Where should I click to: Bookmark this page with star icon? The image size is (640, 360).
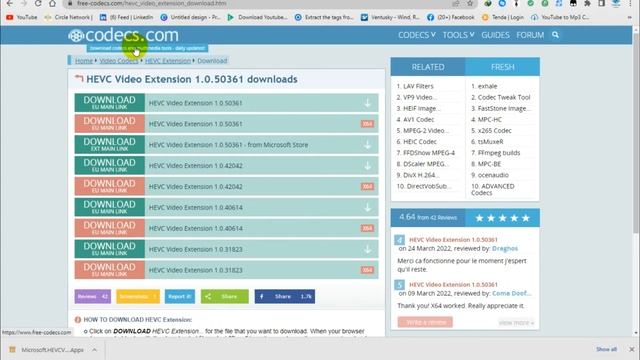pyautogui.click(x=470, y=3)
